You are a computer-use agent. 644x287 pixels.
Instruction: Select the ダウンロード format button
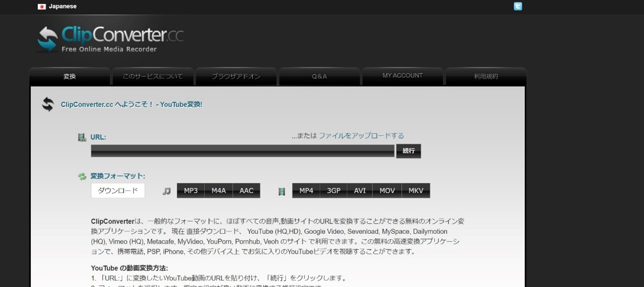(118, 191)
